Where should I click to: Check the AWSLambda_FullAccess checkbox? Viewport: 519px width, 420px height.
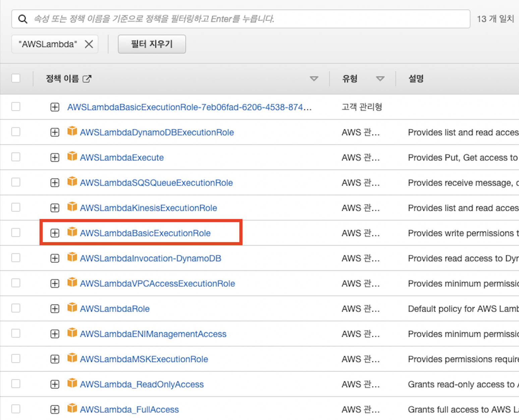pyautogui.click(x=16, y=409)
